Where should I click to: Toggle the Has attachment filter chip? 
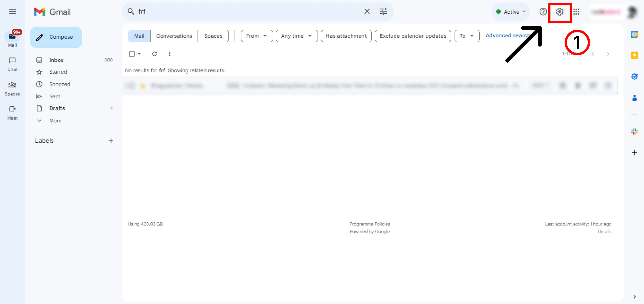[x=346, y=36]
